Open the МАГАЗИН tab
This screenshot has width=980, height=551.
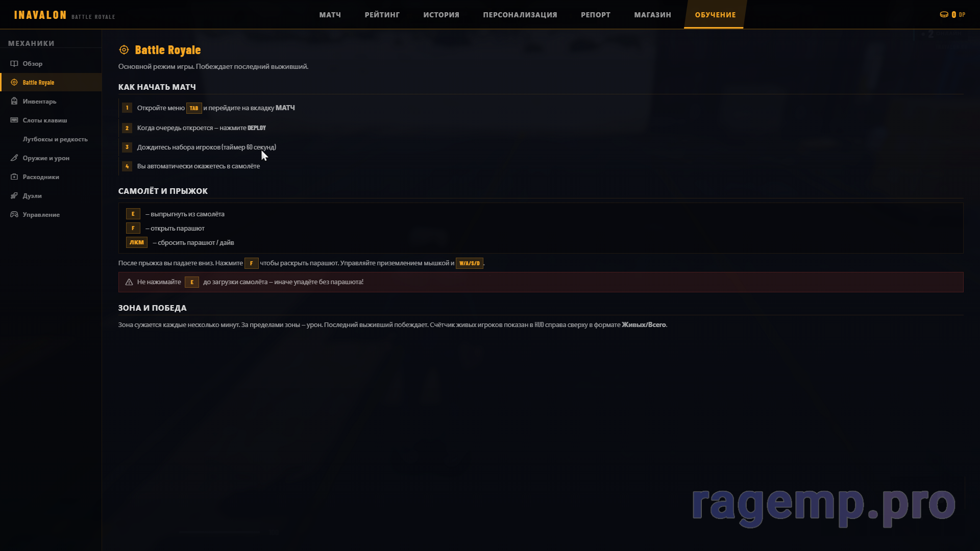click(652, 15)
